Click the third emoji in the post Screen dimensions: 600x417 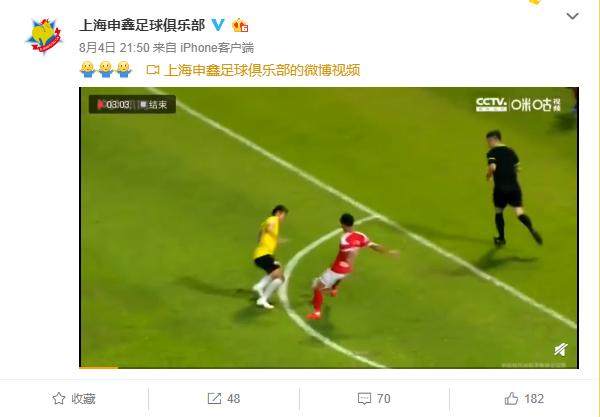point(124,70)
